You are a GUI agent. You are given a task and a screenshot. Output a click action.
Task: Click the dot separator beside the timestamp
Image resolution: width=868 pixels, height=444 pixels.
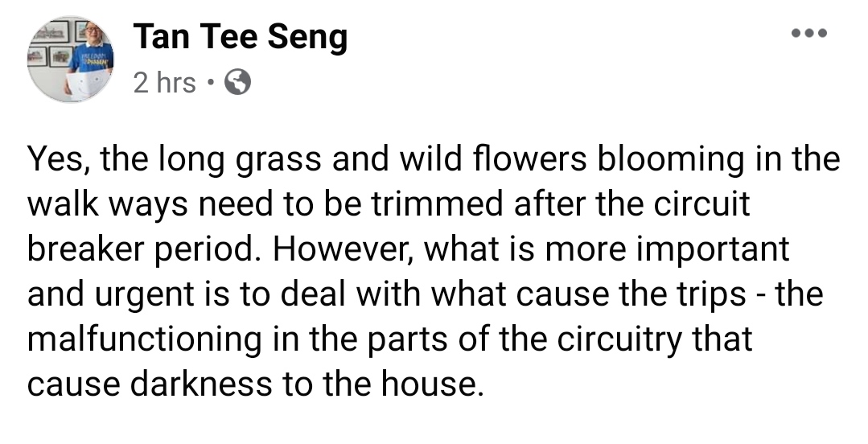tap(209, 82)
